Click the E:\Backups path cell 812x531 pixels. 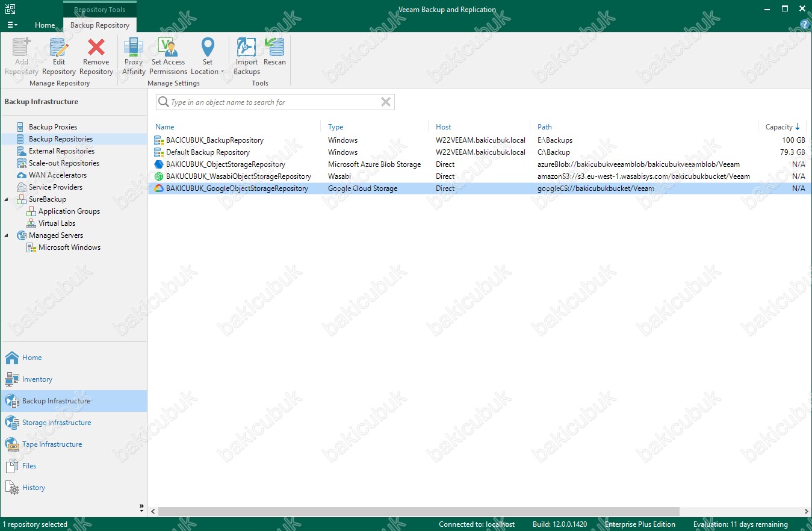pos(555,140)
